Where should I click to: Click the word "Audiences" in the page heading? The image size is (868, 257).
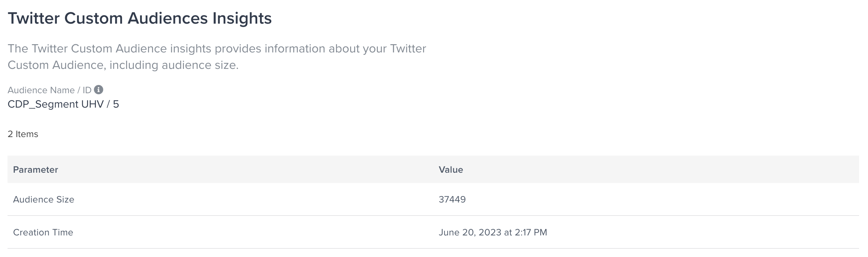[168, 18]
